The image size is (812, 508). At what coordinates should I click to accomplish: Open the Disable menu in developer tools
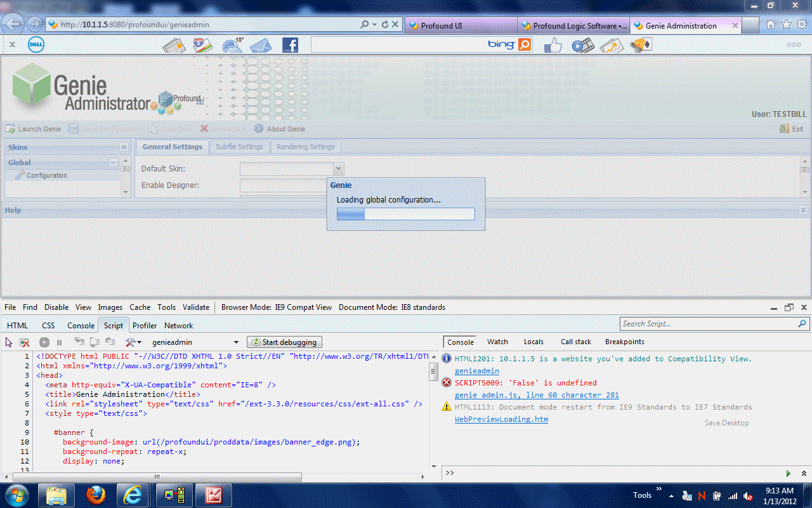coord(56,307)
